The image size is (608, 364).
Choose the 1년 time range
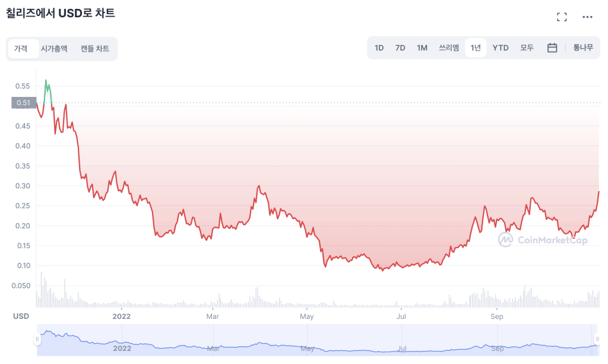tap(476, 48)
